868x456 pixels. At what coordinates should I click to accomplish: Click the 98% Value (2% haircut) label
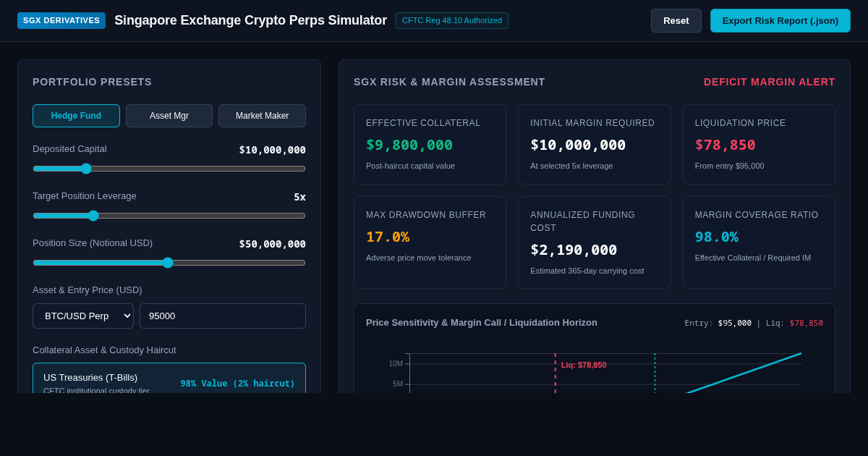coord(238,384)
